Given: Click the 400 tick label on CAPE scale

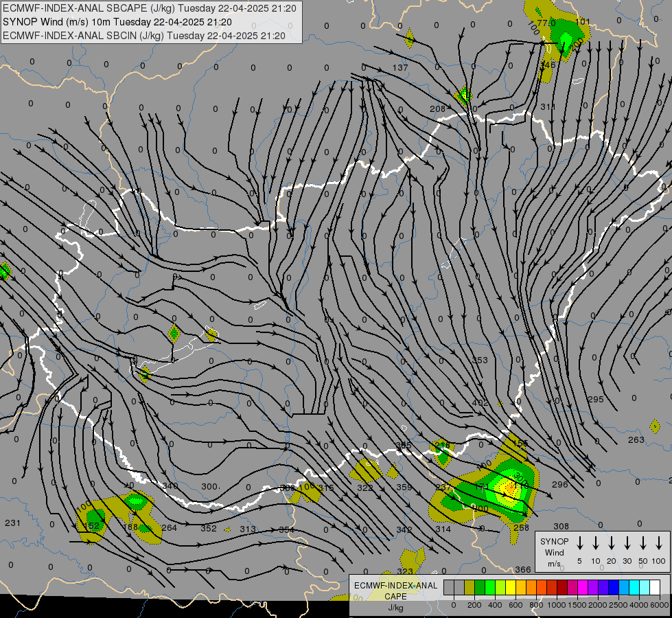Looking at the screenshot, I should (495, 605).
